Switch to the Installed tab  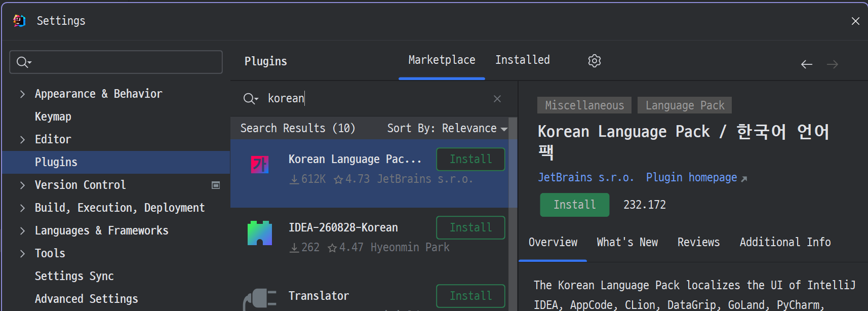522,60
